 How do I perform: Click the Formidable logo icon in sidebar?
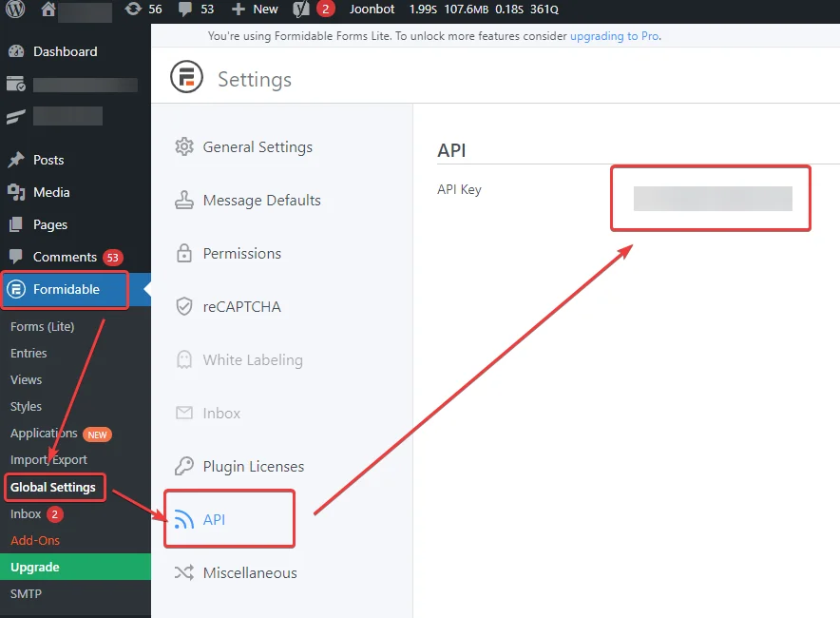click(x=16, y=289)
